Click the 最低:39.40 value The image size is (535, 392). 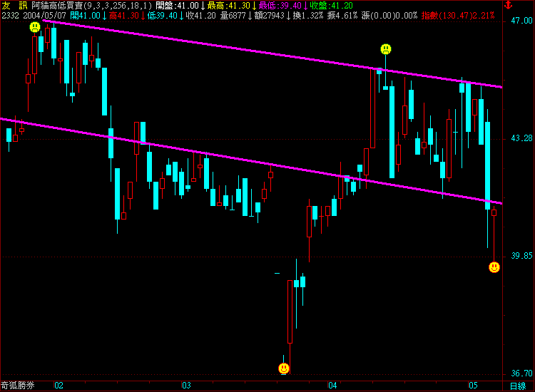point(280,6)
